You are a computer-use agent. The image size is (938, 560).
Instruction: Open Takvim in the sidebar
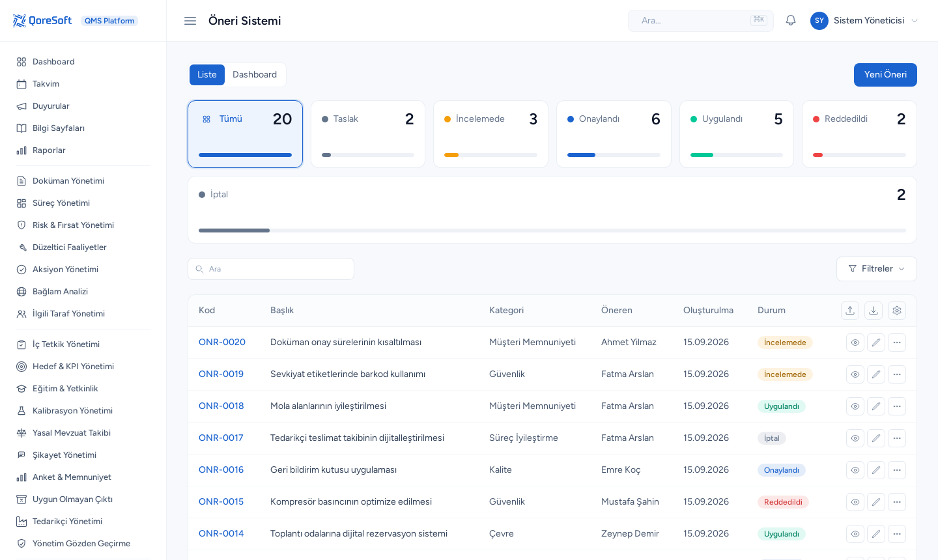[x=83, y=84]
